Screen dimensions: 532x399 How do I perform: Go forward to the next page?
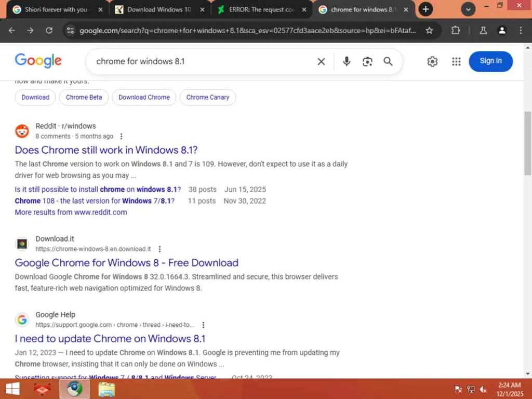(30, 31)
